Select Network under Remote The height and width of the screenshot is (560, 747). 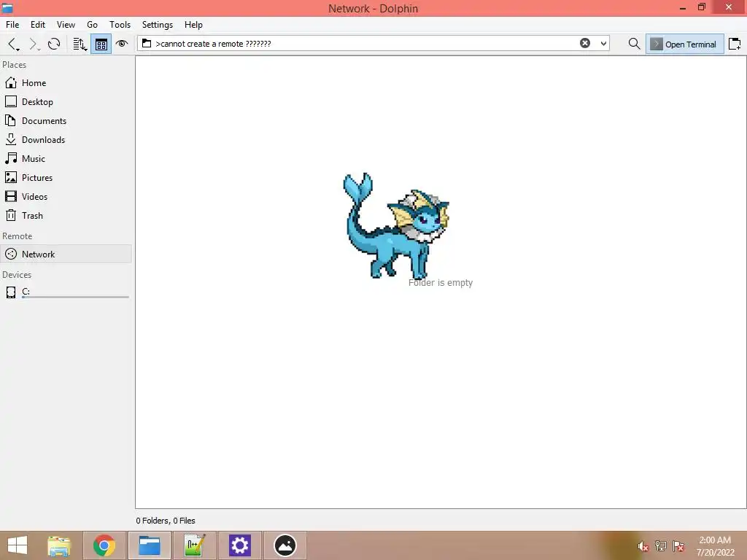pos(66,254)
